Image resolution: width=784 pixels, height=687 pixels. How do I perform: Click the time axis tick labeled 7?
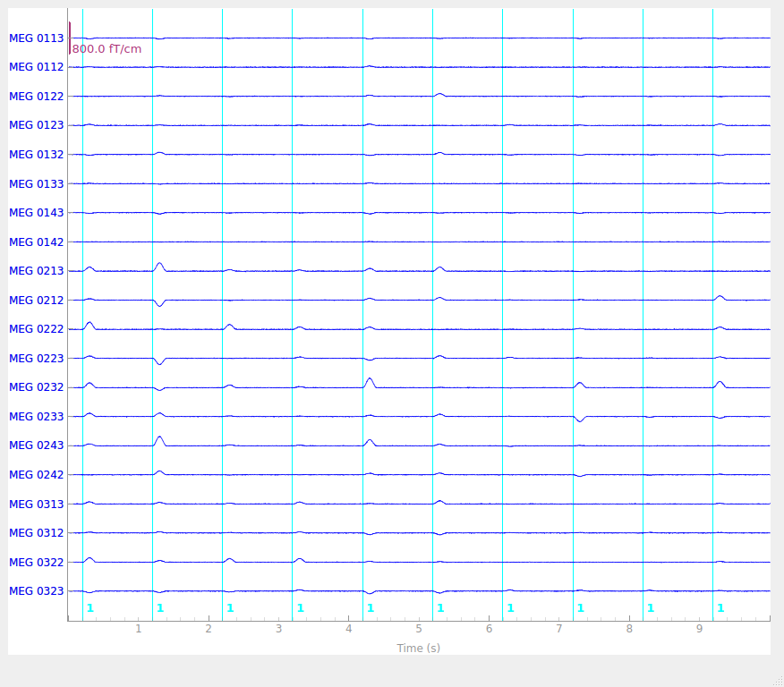tap(559, 629)
